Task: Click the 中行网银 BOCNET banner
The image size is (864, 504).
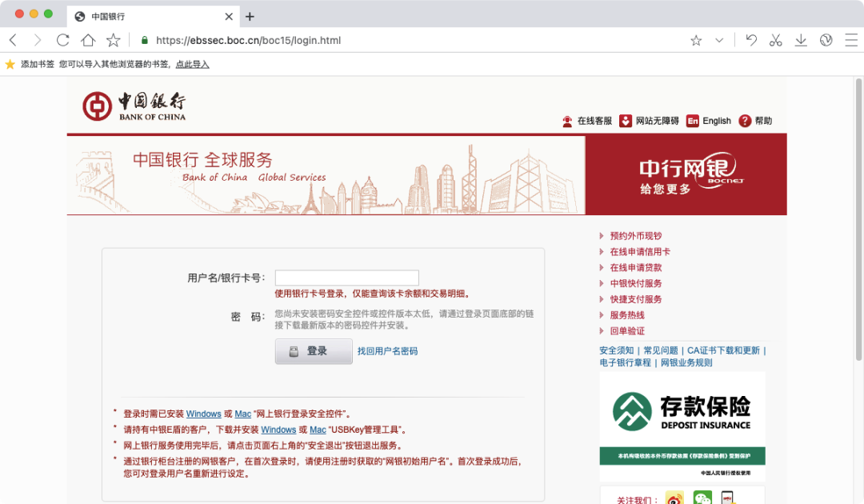Action: (x=686, y=174)
